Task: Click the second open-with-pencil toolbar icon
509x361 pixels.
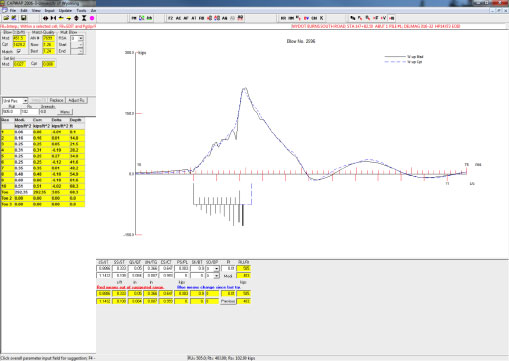Action: (x=14, y=18)
